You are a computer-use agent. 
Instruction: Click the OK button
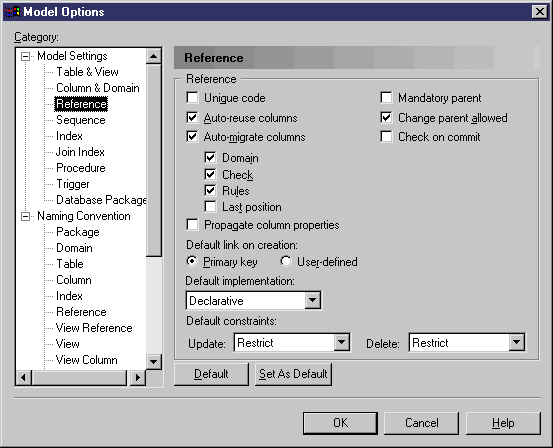pos(340,423)
